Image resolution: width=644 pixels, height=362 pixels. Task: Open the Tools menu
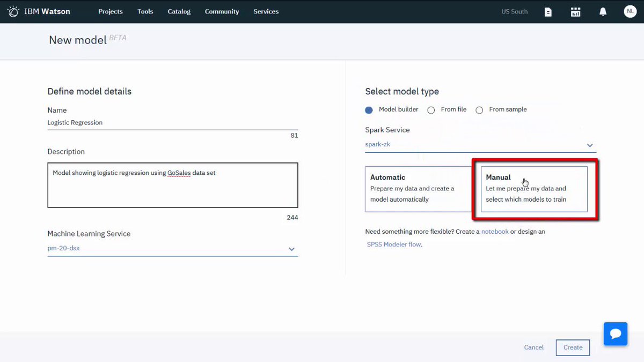[145, 11]
